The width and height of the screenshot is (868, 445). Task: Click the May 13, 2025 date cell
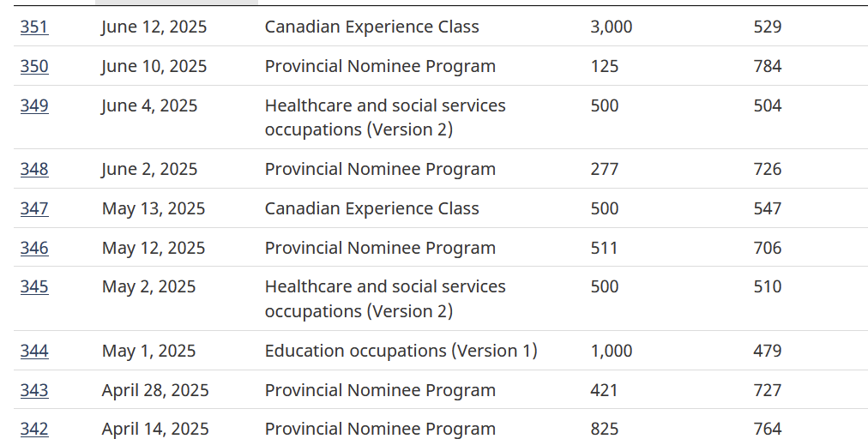pos(154,208)
